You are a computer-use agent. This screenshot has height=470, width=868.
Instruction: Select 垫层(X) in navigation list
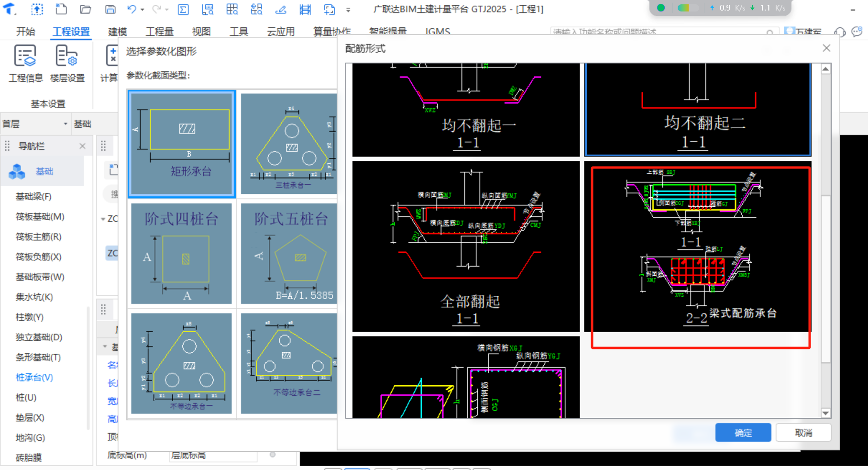click(x=30, y=417)
